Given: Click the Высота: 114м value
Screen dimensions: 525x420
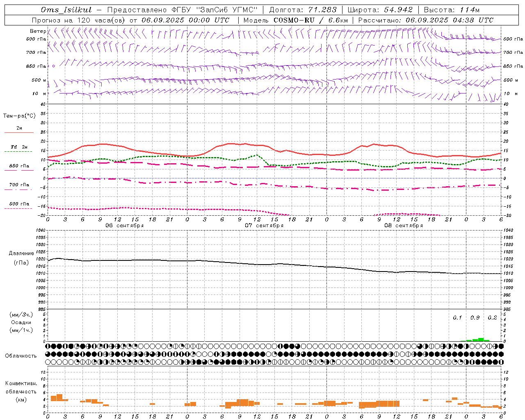Looking at the screenshot, I should tap(452, 10).
